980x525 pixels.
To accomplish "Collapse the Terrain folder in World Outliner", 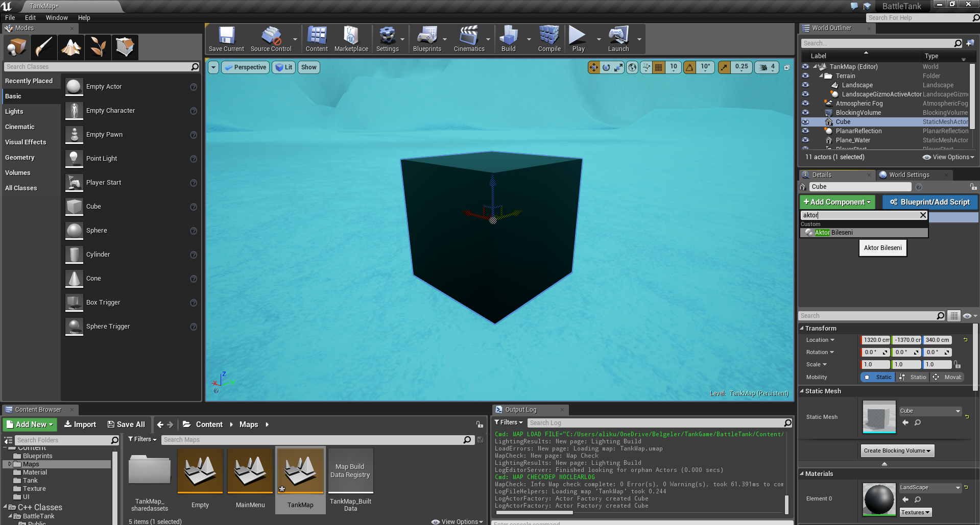I will click(821, 76).
